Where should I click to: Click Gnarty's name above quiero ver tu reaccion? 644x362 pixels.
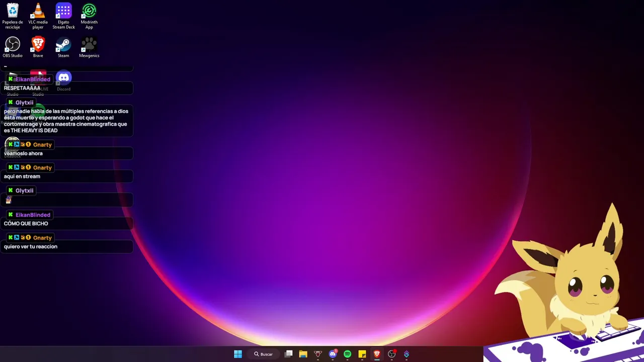42,238
